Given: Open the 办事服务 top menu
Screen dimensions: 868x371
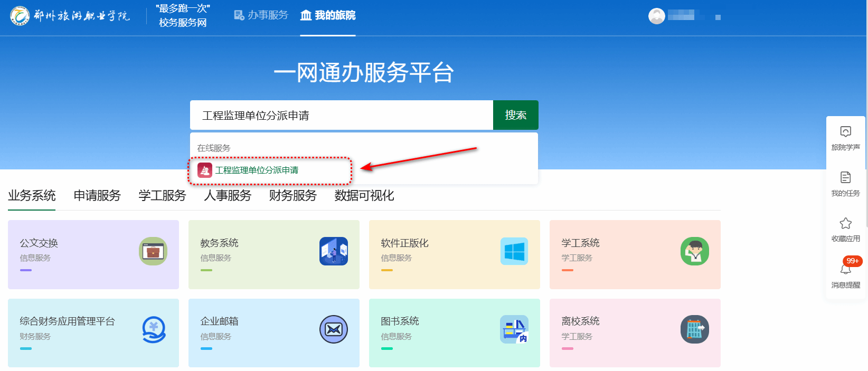Looking at the screenshot, I should 261,15.
